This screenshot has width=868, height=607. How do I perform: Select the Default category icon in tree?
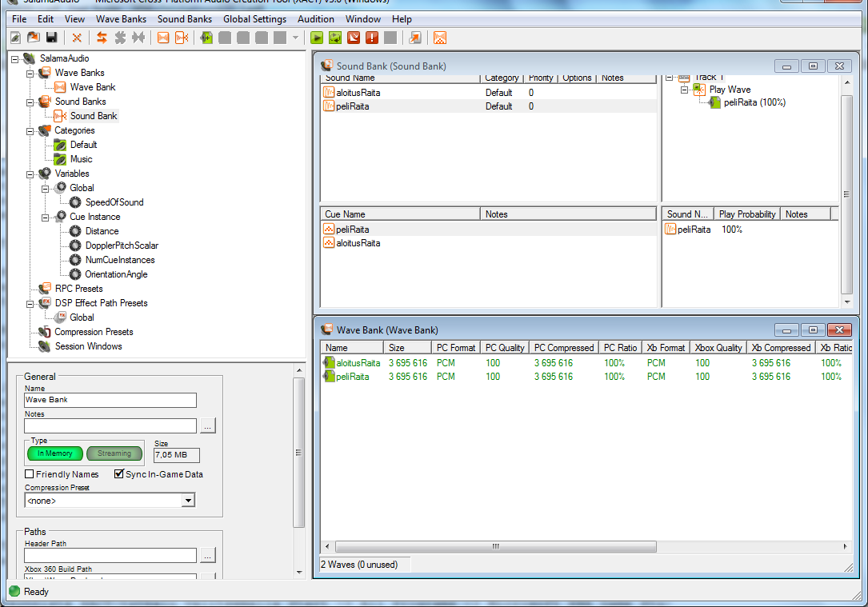point(60,145)
